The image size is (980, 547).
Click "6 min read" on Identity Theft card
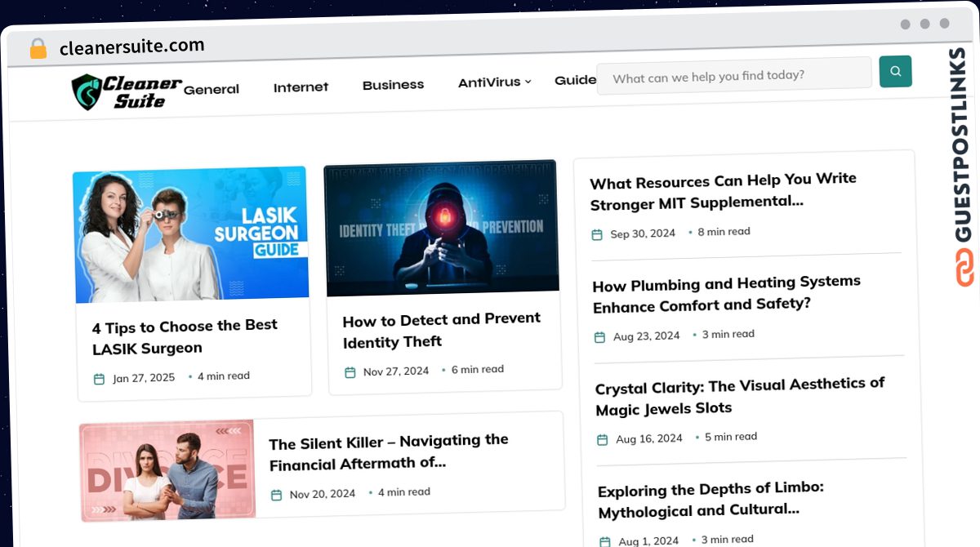tap(478, 370)
